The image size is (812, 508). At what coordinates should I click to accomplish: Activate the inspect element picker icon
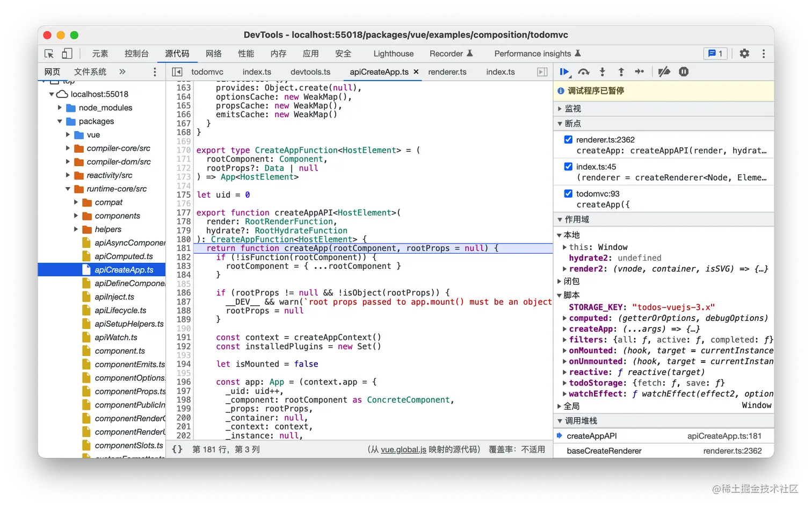click(x=49, y=54)
